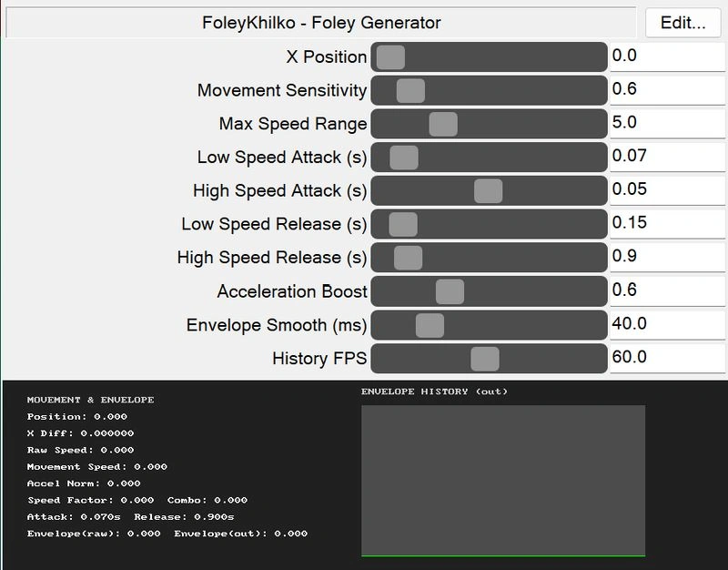Viewport: 728px width, 570px height.
Task: Click the 'Combo: 0.000' readout
Action: coord(207,500)
